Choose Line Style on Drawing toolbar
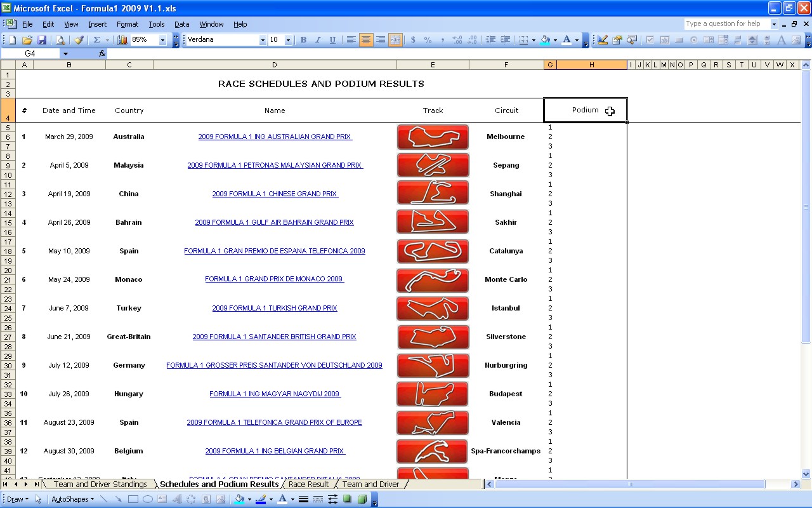Image resolution: width=812 pixels, height=508 pixels. click(x=303, y=499)
